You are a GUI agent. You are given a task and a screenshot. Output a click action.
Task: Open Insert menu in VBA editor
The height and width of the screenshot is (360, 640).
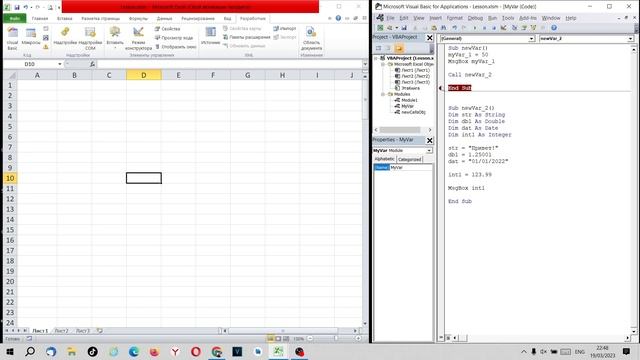click(x=436, y=18)
